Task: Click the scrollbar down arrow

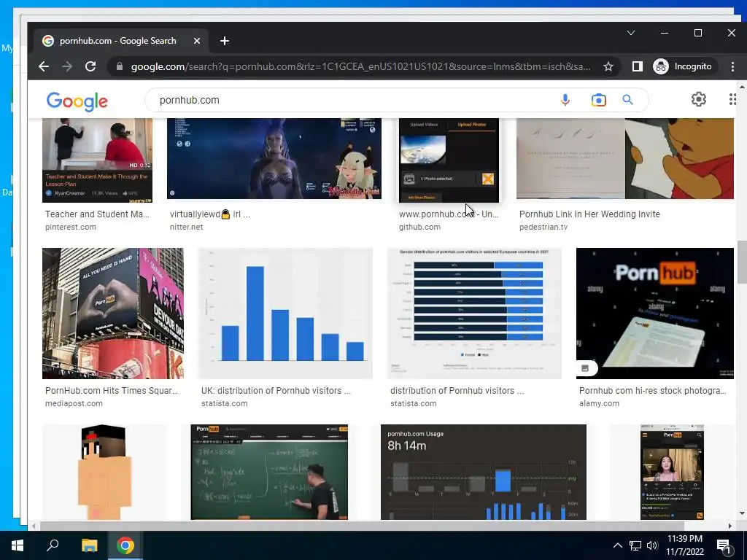Action: 742,514
